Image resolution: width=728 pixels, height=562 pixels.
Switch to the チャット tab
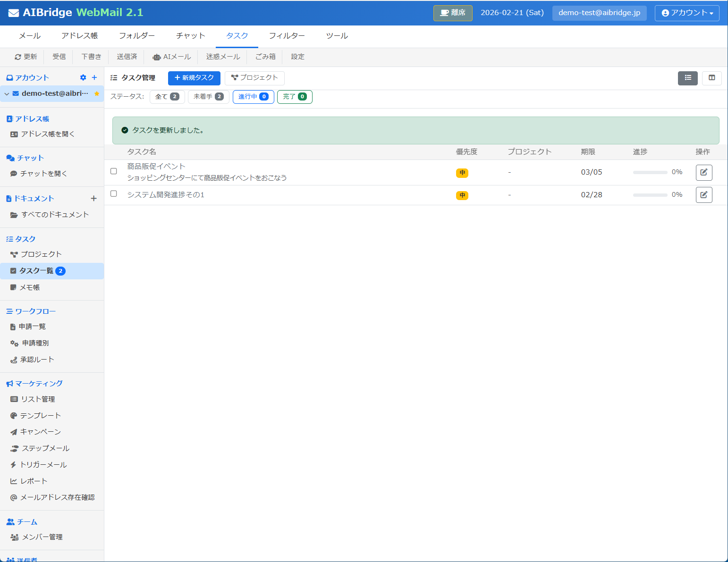tap(190, 35)
